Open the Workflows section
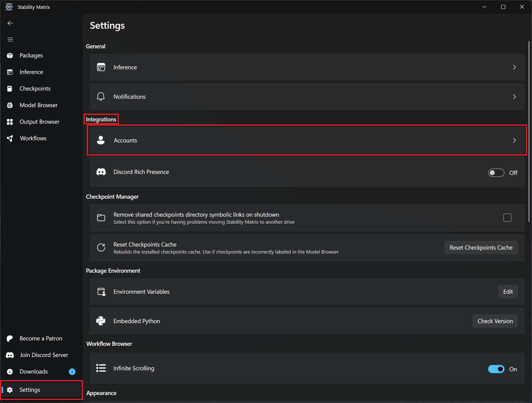The height and width of the screenshot is (403, 532). click(x=33, y=138)
